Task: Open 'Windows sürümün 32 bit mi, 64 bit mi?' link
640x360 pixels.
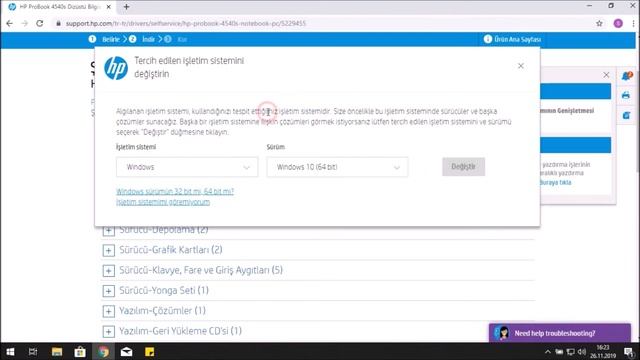Action: tap(175, 191)
